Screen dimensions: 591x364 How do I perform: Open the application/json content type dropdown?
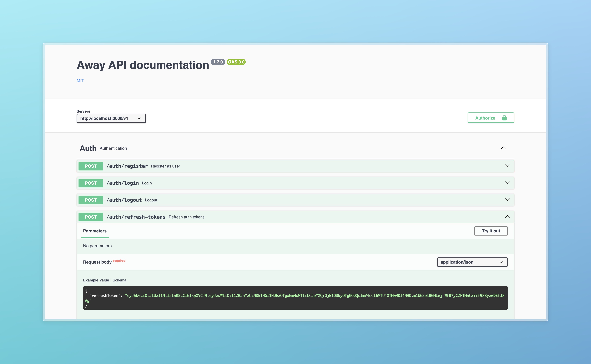point(472,262)
